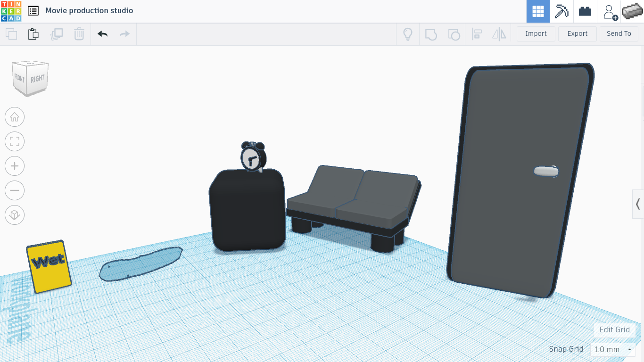Click the Duplicate and repeat icon

click(57, 34)
